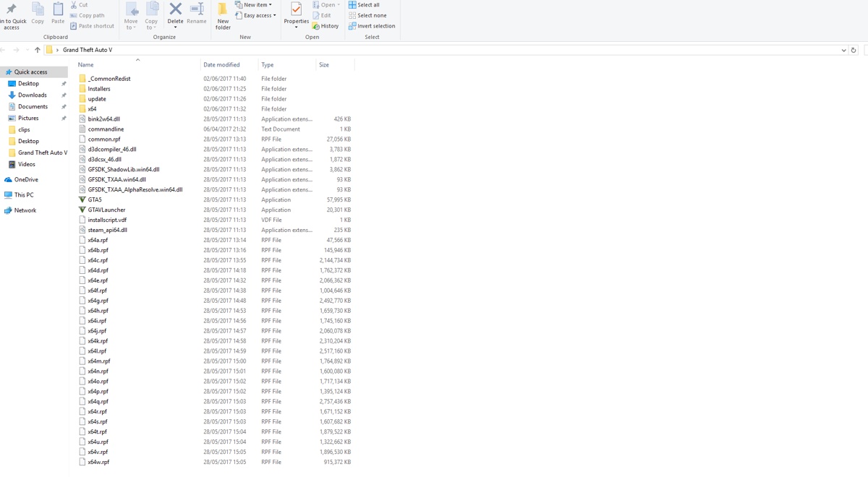The height and width of the screenshot is (477, 868).
Task: Sort by the Size column header
Action: pos(324,65)
